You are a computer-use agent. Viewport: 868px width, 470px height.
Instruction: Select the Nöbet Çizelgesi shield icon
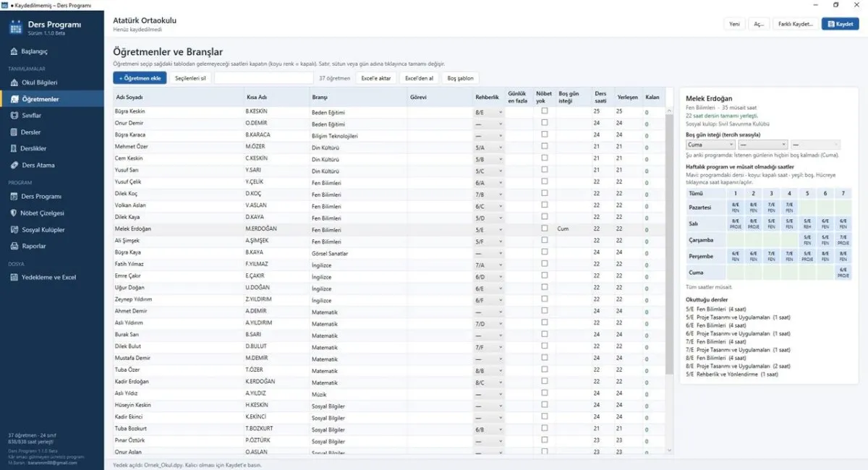click(x=15, y=213)
